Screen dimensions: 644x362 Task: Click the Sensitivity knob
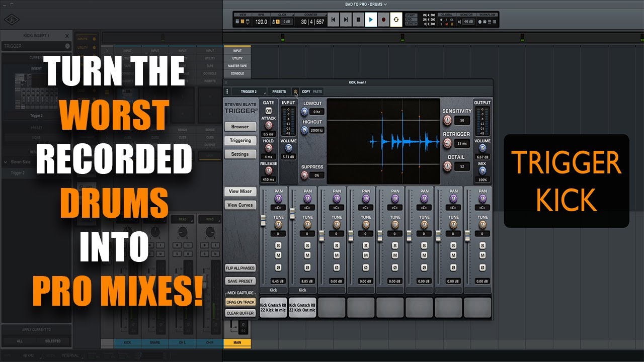tap(447, 120)
